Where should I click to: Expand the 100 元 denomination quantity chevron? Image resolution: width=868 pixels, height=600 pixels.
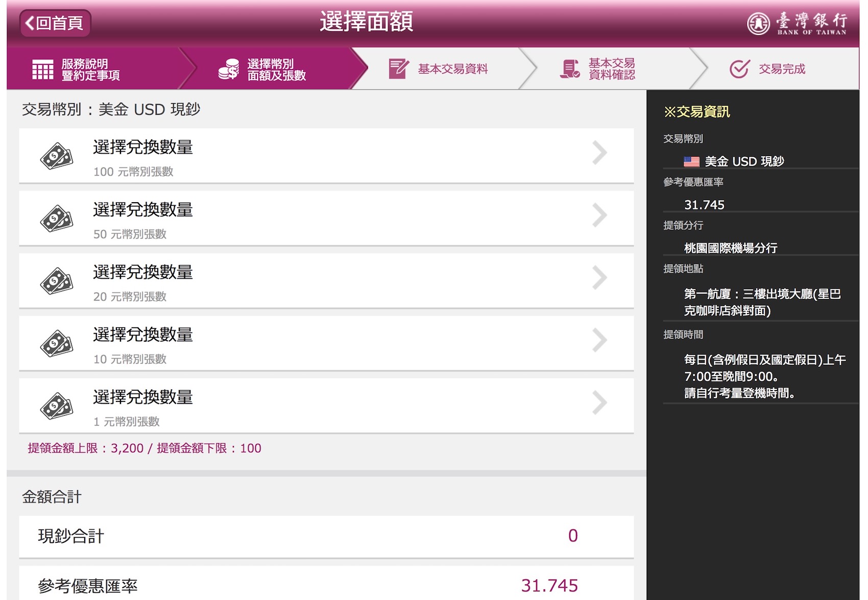pyautogui.click(x=599, y=153)
